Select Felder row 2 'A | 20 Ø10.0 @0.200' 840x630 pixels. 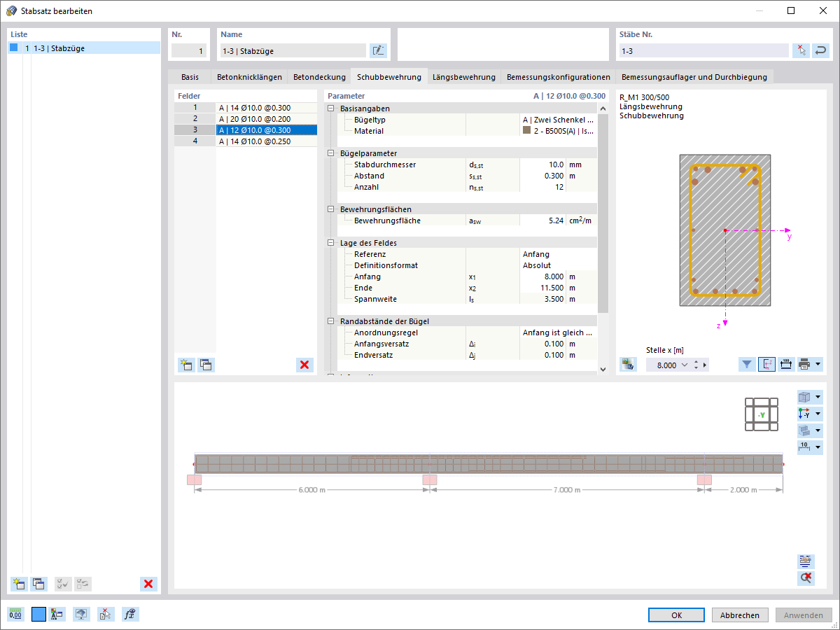pos(246,119)
